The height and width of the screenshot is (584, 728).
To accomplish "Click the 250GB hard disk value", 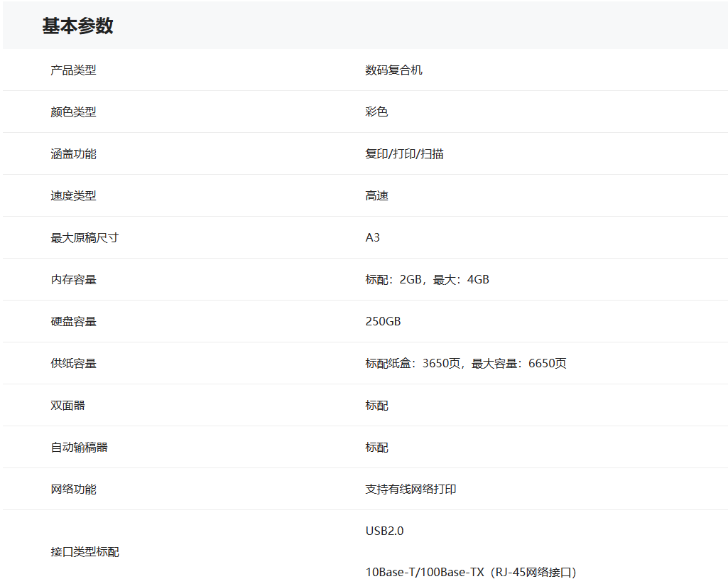I will [383, 321].
